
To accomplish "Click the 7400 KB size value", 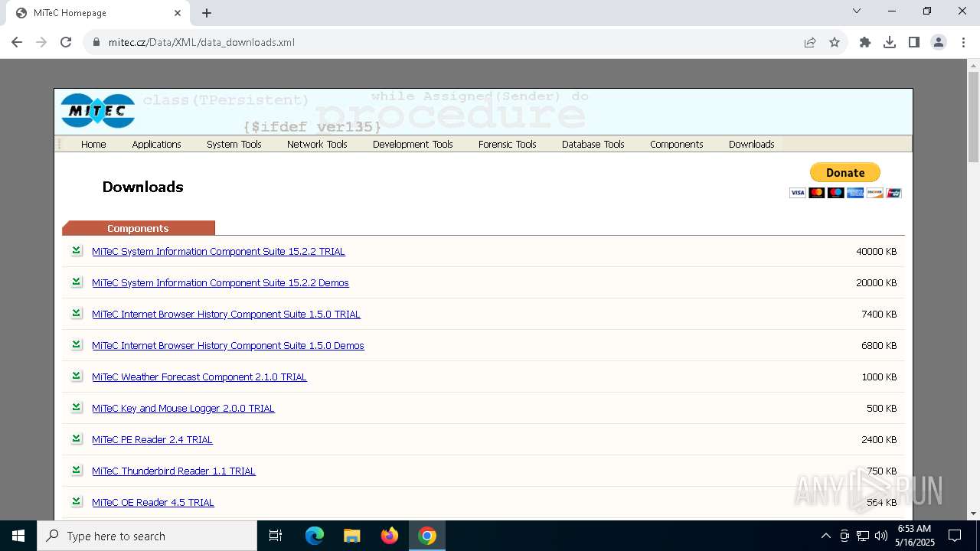I will [x=879, y=314].
